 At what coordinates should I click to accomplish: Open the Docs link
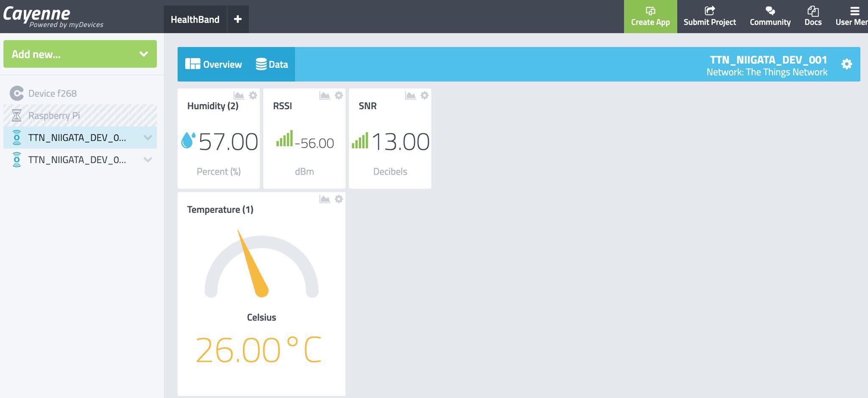pyautogui.click(x=813, y=17)
